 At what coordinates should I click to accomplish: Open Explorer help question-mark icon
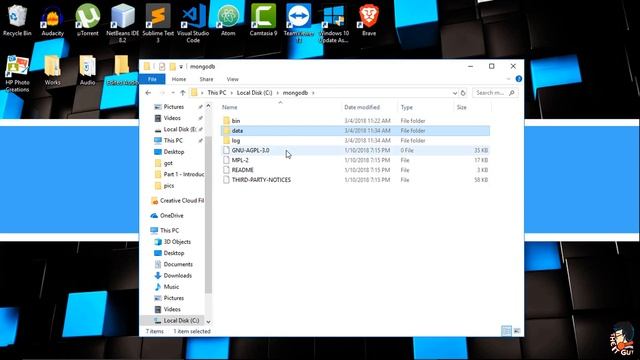(518, 79)
